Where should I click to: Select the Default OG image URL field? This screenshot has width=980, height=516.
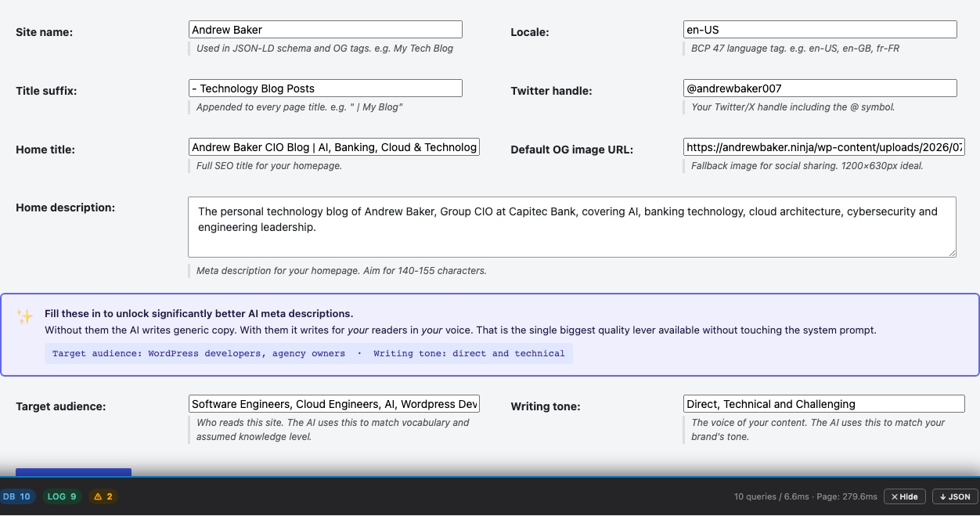click(x=823, y=147)
